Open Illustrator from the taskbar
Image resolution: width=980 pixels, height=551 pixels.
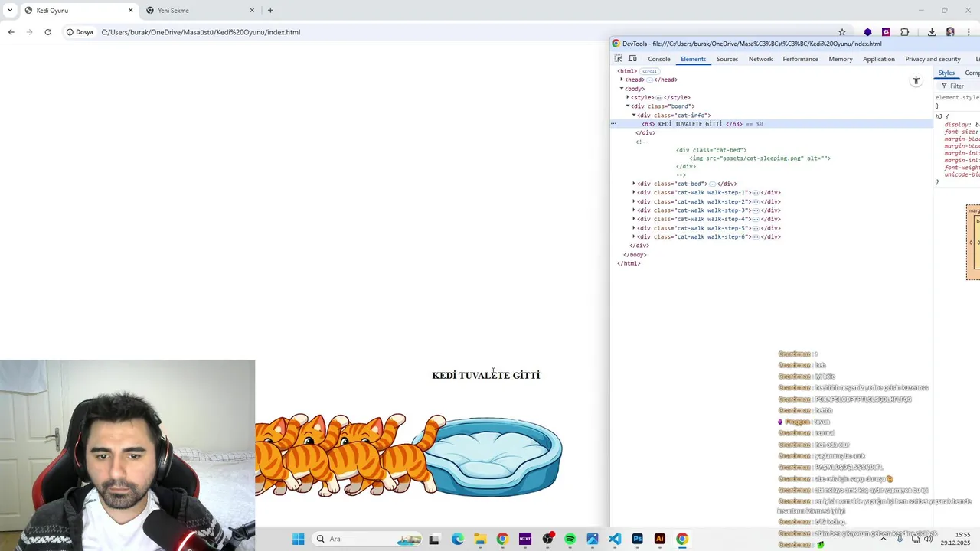[x=660, y=539]
